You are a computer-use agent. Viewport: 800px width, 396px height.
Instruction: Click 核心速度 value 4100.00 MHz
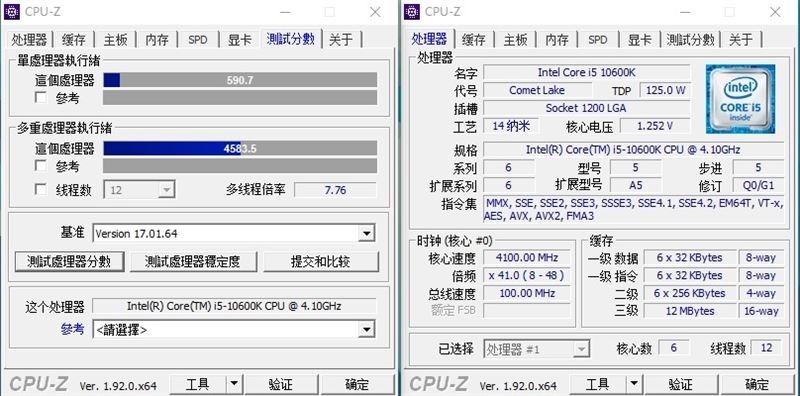pos(527,257)
